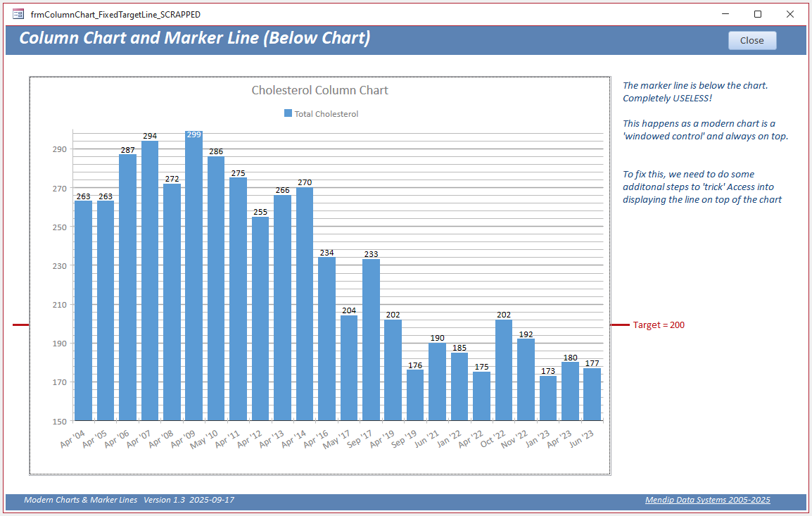Click the 233 data label
Screen dimensions: 812x516
click(372, 254)
